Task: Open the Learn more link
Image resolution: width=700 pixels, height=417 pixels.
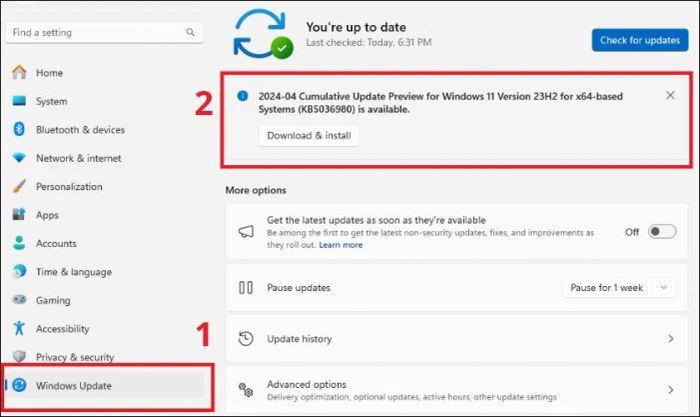Action: pos(341,245)
